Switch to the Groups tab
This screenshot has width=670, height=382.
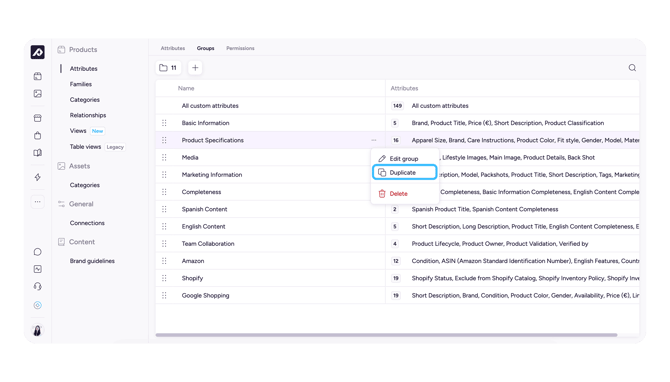206,48
